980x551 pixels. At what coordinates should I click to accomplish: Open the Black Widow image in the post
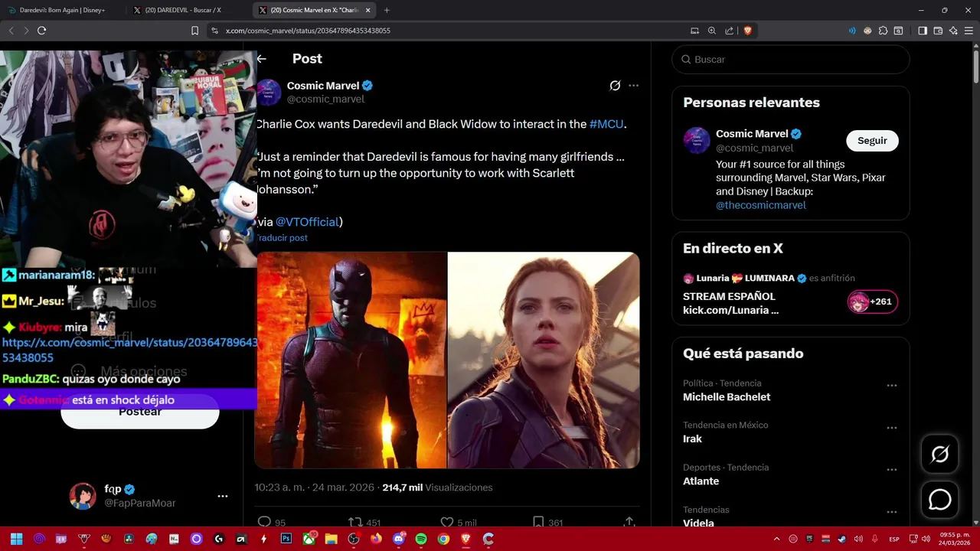[544, 360]
